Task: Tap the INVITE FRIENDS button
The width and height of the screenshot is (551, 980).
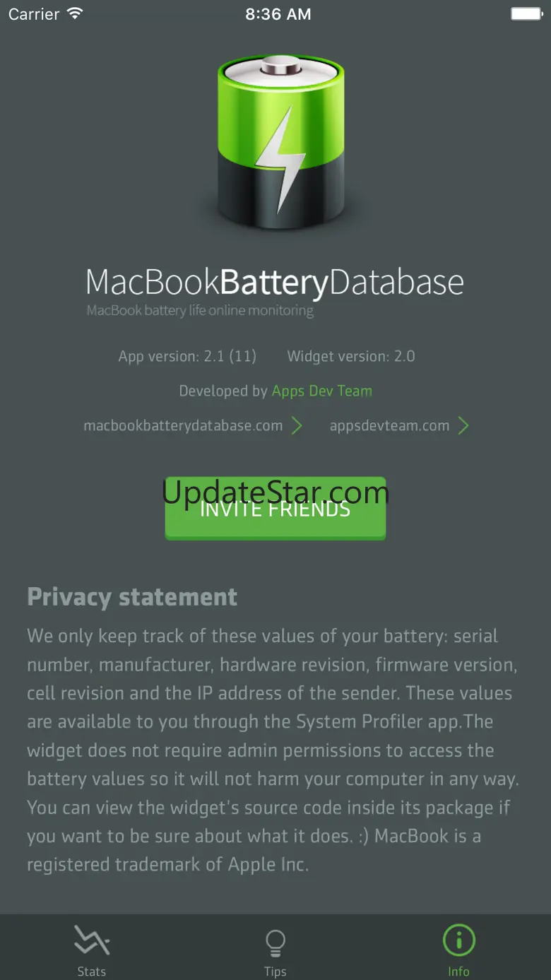Action: 275,509
